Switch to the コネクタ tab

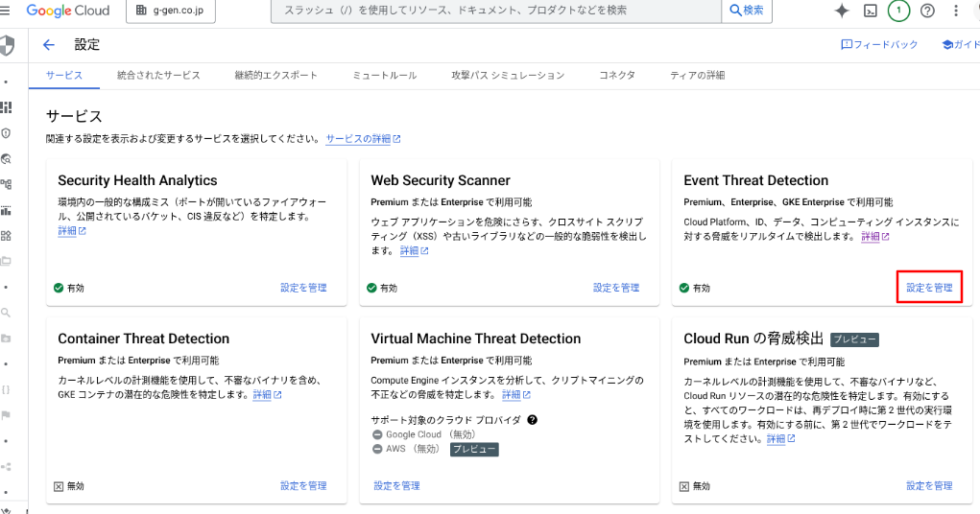click(617, 76)
